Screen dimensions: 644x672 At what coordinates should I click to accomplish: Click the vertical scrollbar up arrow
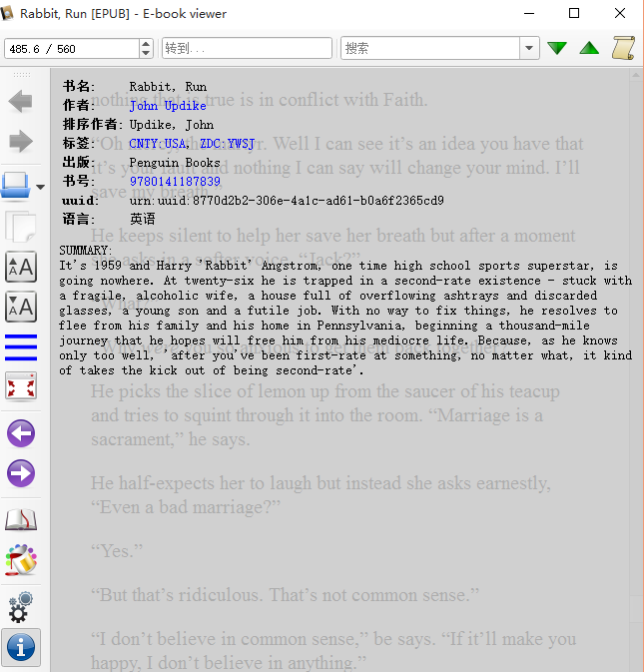(x=636, y=76)
